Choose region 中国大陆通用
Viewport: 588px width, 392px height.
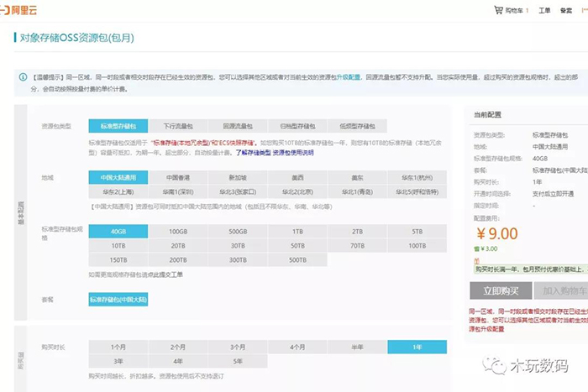tap(118, 178)
